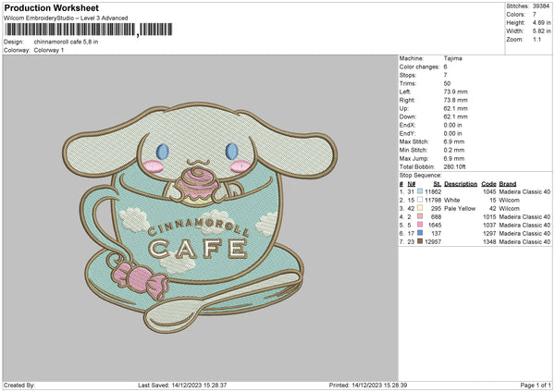Click the 'EndX:' label

pyautogui.click(x=407, y=125)
